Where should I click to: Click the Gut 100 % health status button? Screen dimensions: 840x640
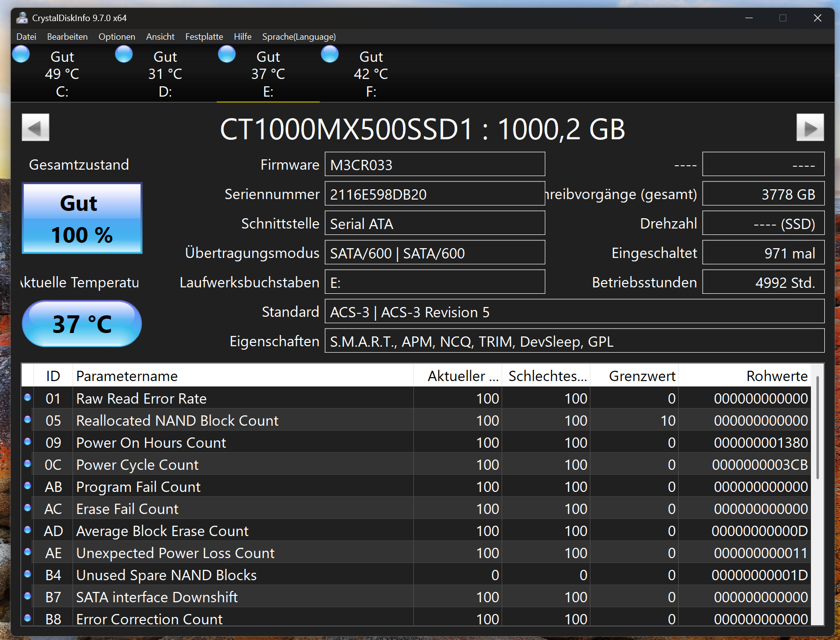(x=82, y=218)
